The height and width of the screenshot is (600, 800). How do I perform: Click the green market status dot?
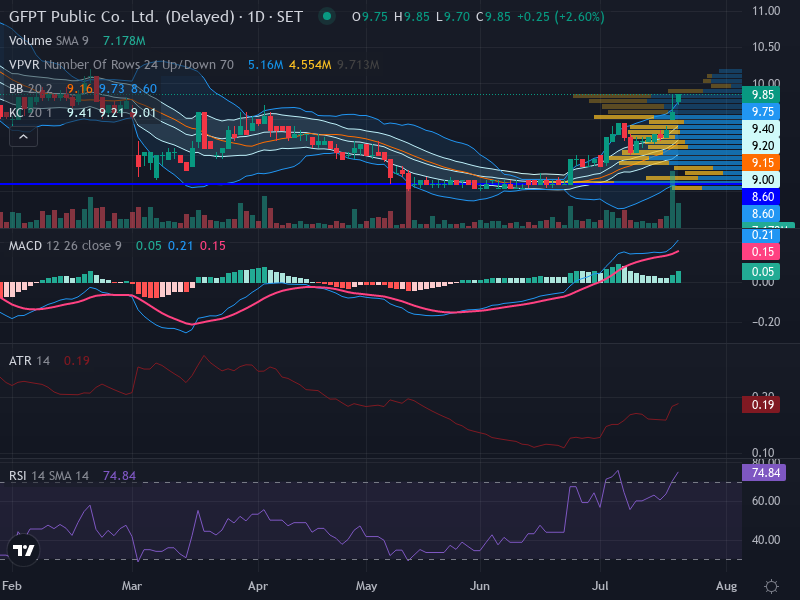pyautogui.click(x=327, y=16)
